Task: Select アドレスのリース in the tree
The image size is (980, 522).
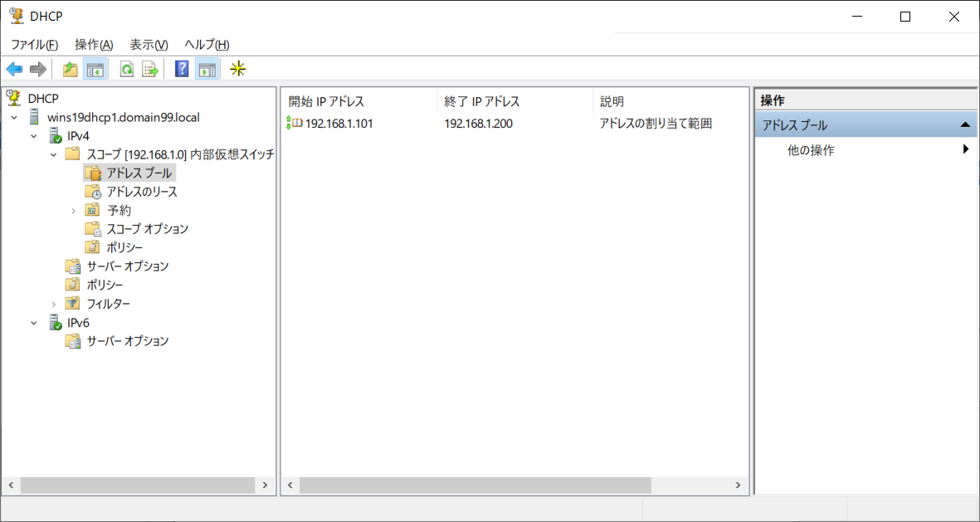Action: tap(142, 192)
